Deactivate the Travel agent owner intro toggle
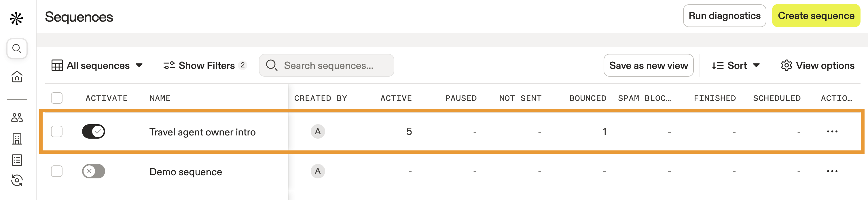Screen dimensions: 868x200 93,131
